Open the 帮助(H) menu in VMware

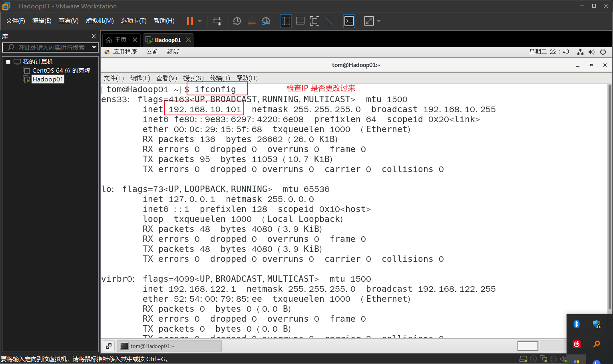coord(164,21)
